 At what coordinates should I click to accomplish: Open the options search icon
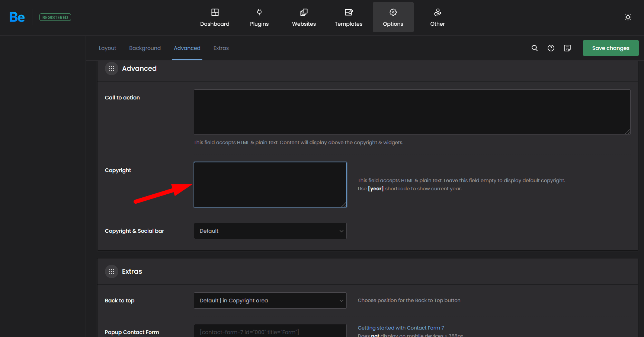point(535,48)
